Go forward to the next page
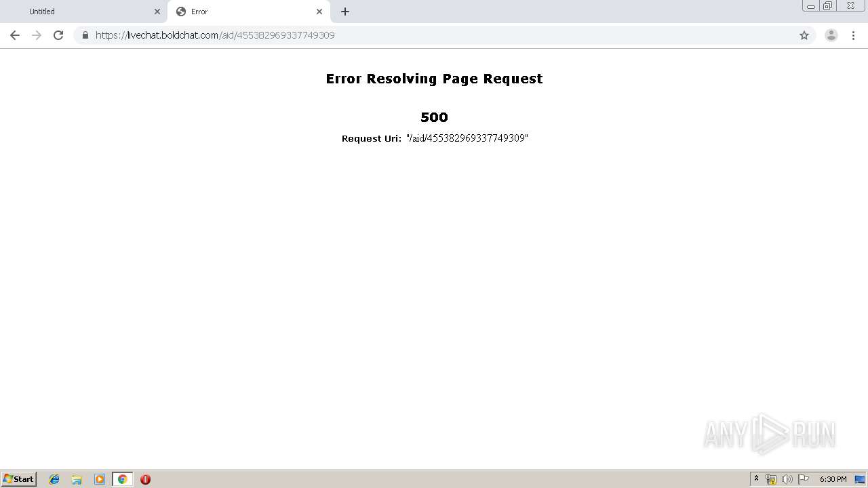 37,35
